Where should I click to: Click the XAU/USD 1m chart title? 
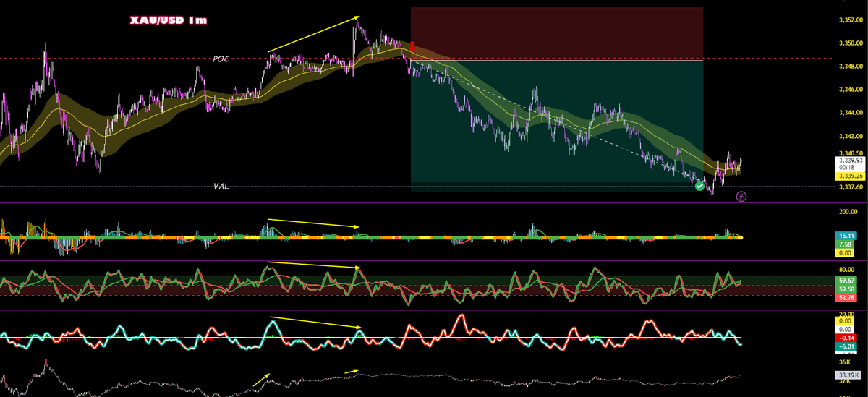[168, 20]
